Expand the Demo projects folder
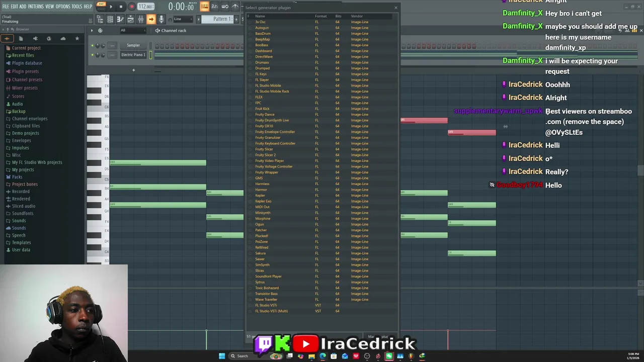644x362 pixels. pos(25,133)
